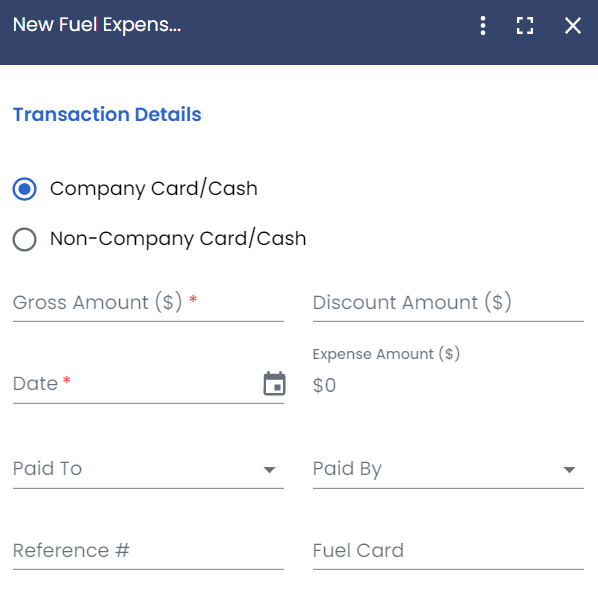
Task: Close the New Fuel Expense panel
Action: (572, 26)
